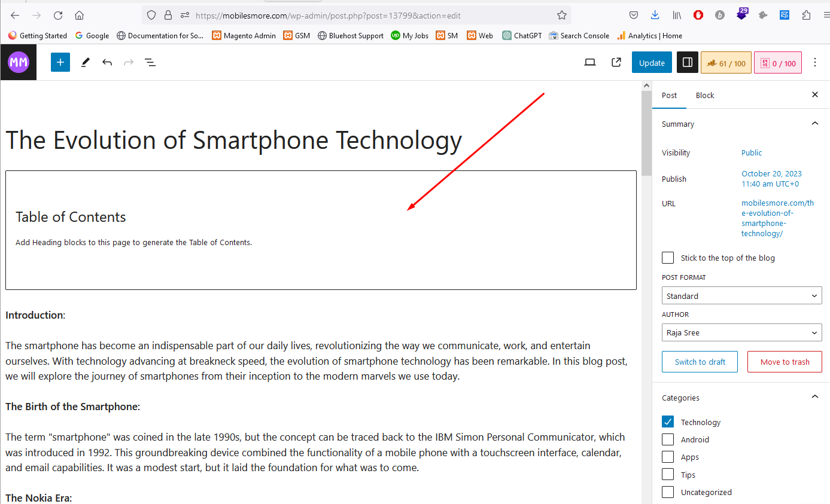Open the Firefox downloads panel
Screen dimensions: 830x504
coord(655,16)
